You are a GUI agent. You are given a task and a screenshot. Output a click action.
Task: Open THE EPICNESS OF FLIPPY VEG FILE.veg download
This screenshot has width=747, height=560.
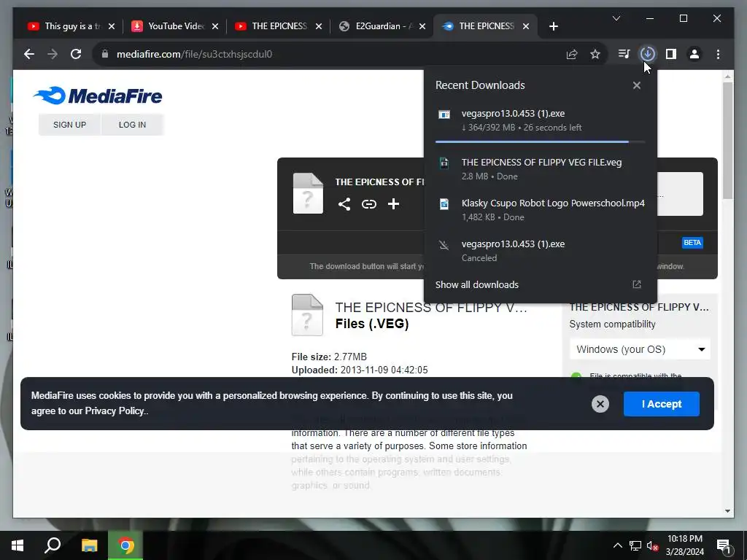(x=541, y=169)
